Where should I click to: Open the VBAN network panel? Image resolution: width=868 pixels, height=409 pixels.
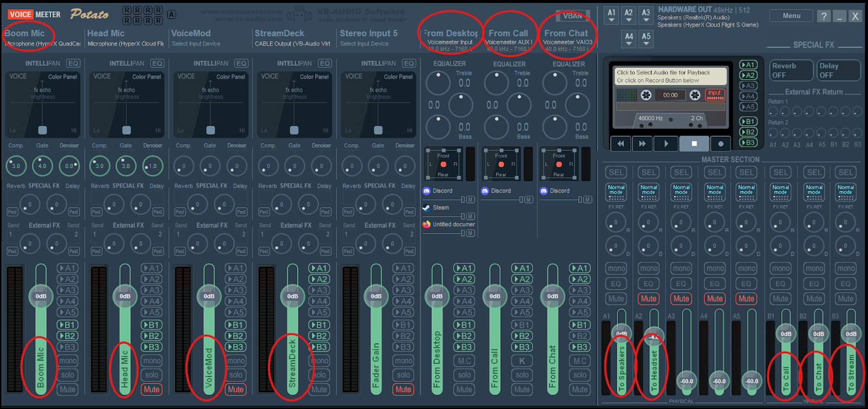[x=573, y=16]
